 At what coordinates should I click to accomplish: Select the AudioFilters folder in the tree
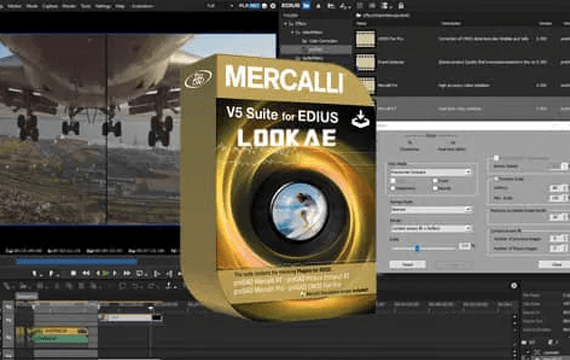point(310,58)
